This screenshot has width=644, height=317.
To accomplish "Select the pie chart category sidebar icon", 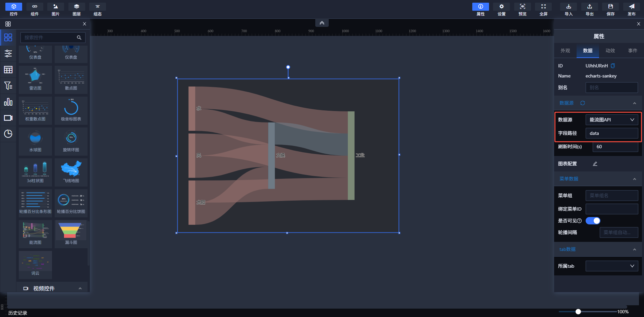I will 8,134.
